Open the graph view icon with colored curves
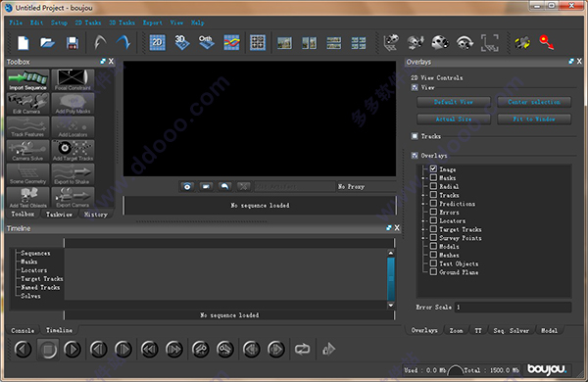 click(x=231, y=42)
